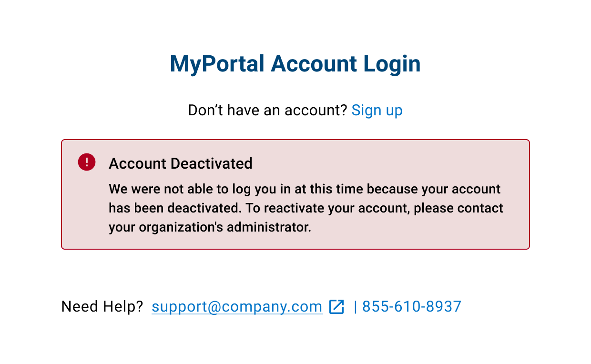
Task: Click the Sign up link
Action: (377, 111)
